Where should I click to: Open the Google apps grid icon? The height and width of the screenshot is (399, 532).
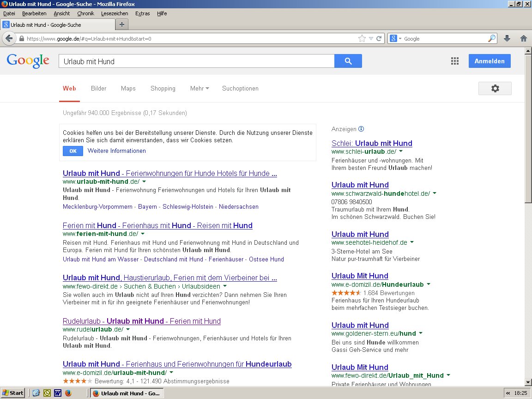point(454,61)
